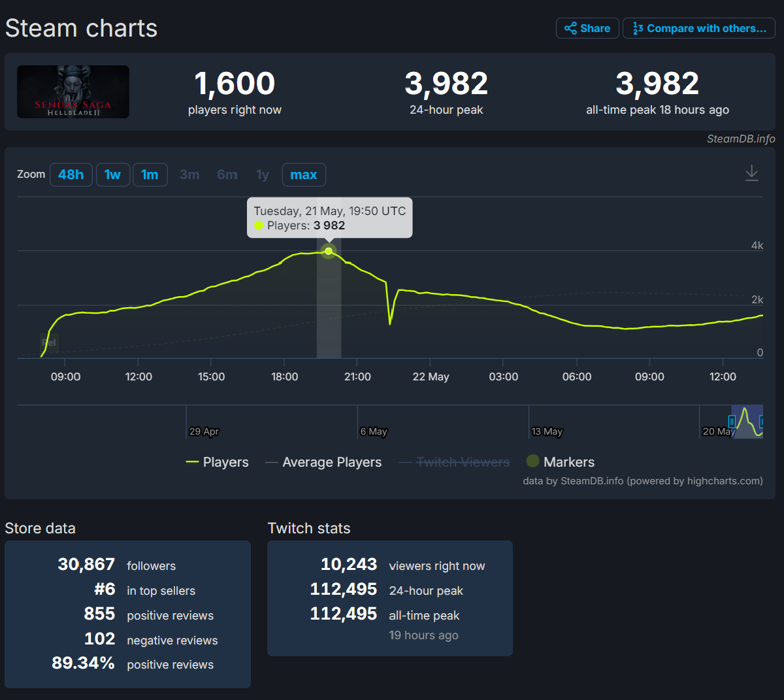The width and height of the screenshot is (784, 700).
Task: Click the Share button
Action: point(587,28)
